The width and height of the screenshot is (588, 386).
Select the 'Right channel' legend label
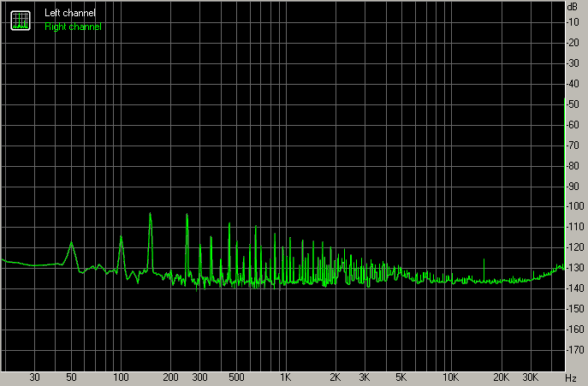[73, 27]
